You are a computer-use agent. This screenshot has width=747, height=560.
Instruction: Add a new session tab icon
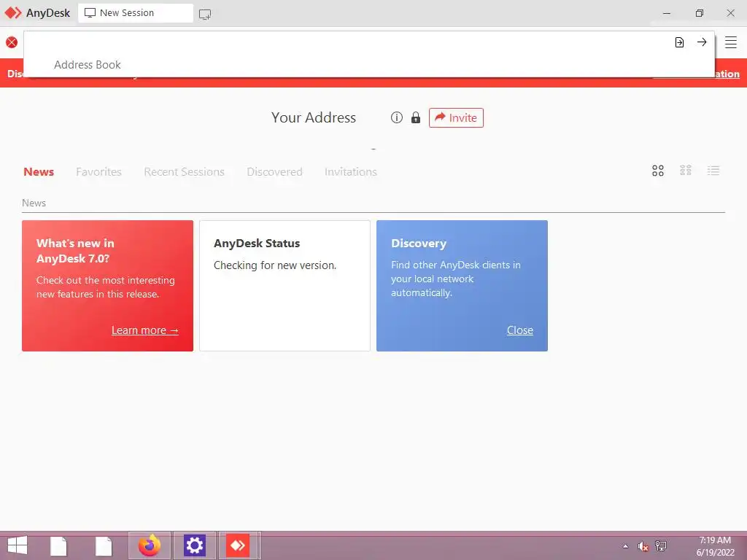pyautogui.click(x=205, y=15)
